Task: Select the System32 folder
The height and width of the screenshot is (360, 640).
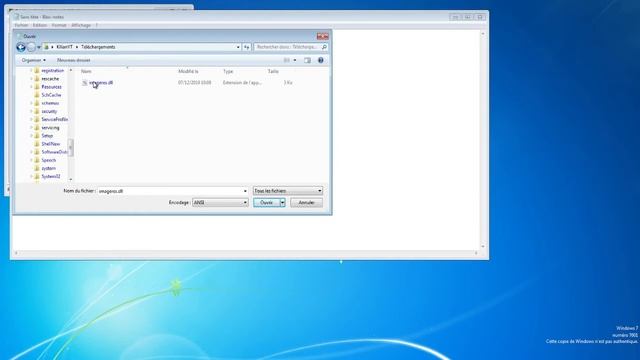Action: click(51, 177)
